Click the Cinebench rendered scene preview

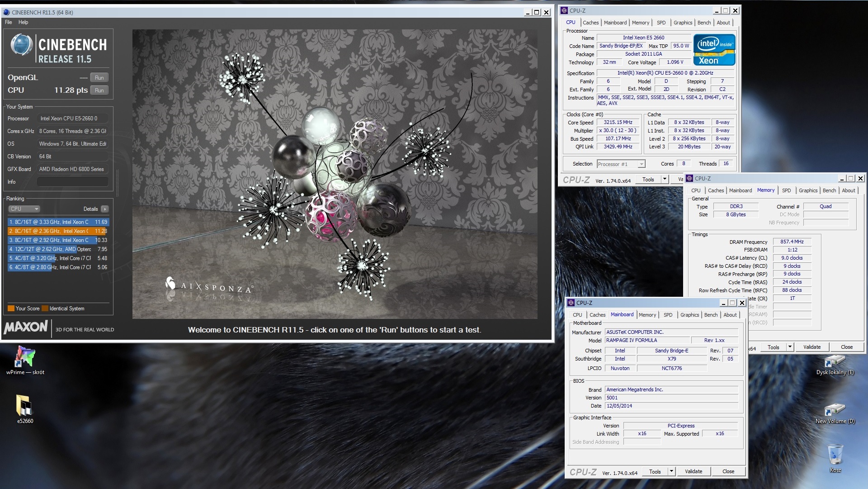(335, 174)
